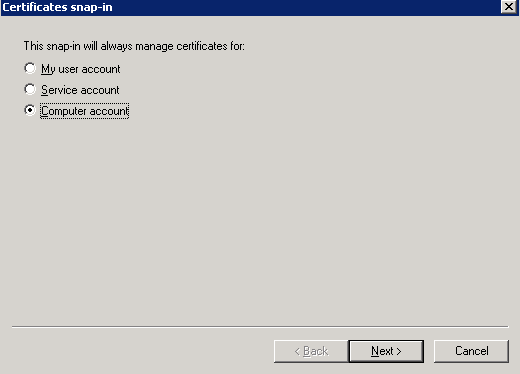The image size is (520, 374).
Task: Proceed with the Next button
Action: [x=386, y=351]
